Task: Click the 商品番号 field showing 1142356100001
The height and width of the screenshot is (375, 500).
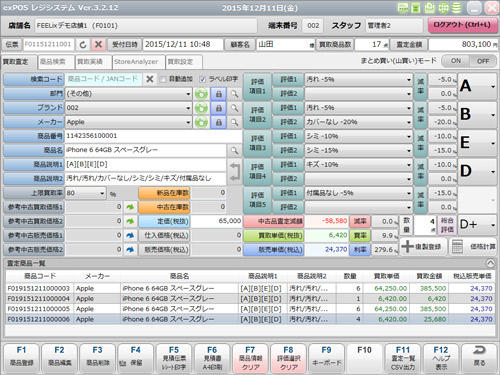Action: [153, 136]
